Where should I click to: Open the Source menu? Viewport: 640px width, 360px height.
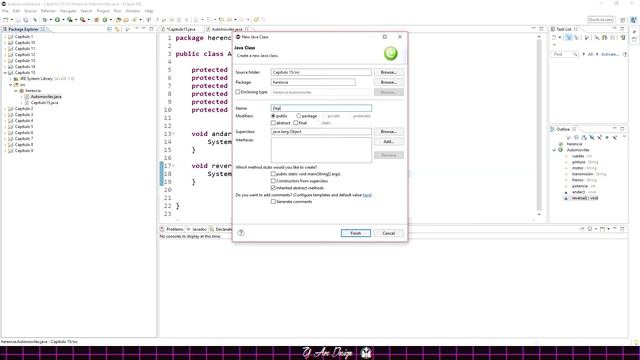(30, 11)
